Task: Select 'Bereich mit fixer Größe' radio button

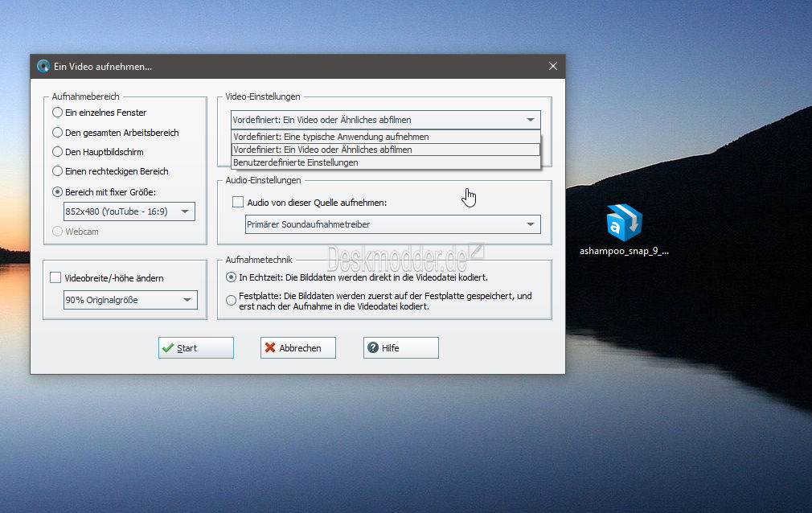Action: [x=57, y=191]
